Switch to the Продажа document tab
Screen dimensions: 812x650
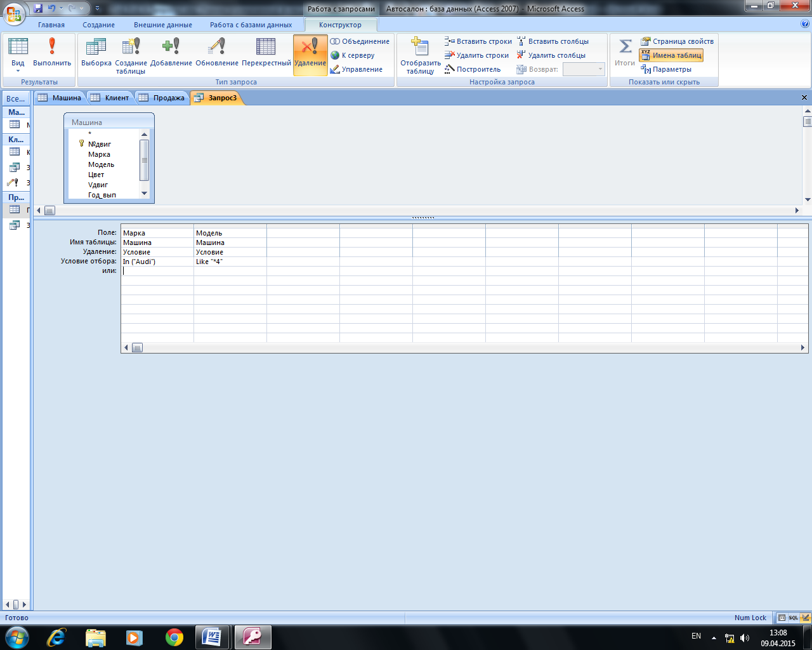point(162,98)
